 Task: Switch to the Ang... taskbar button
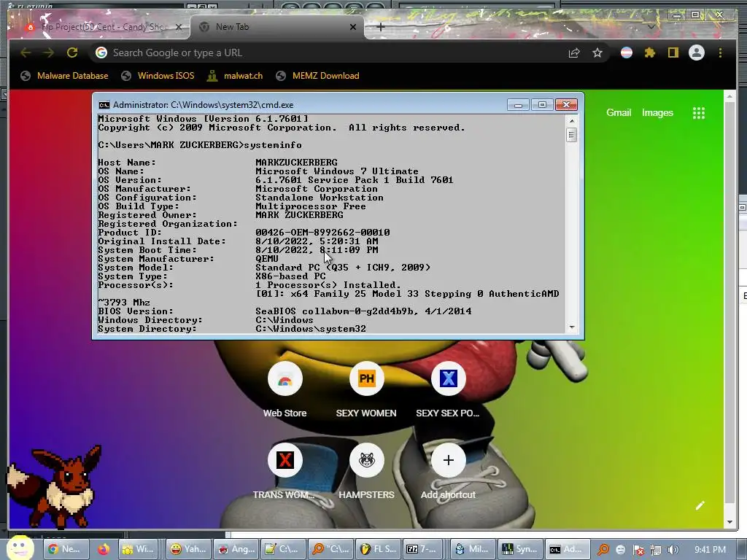point(235,549)
